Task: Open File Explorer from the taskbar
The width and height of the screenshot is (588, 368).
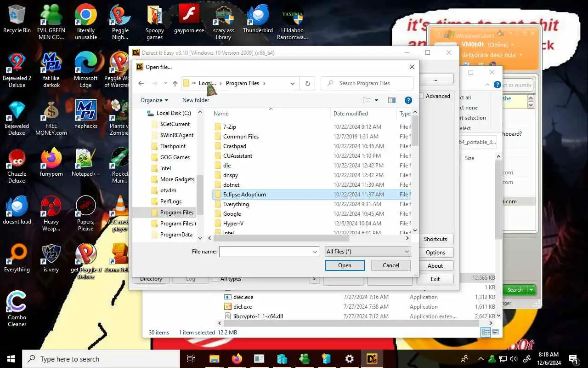Action: point(215,359)
